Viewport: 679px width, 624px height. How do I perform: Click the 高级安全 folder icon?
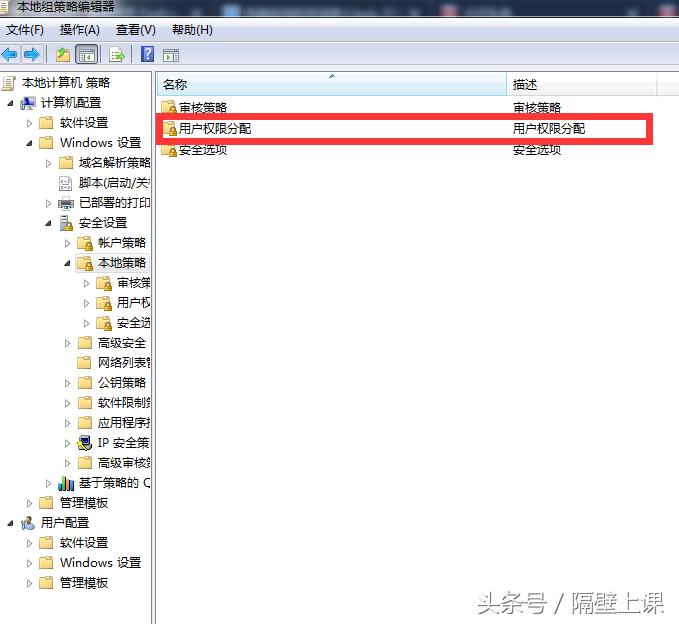tap(85, 343)
